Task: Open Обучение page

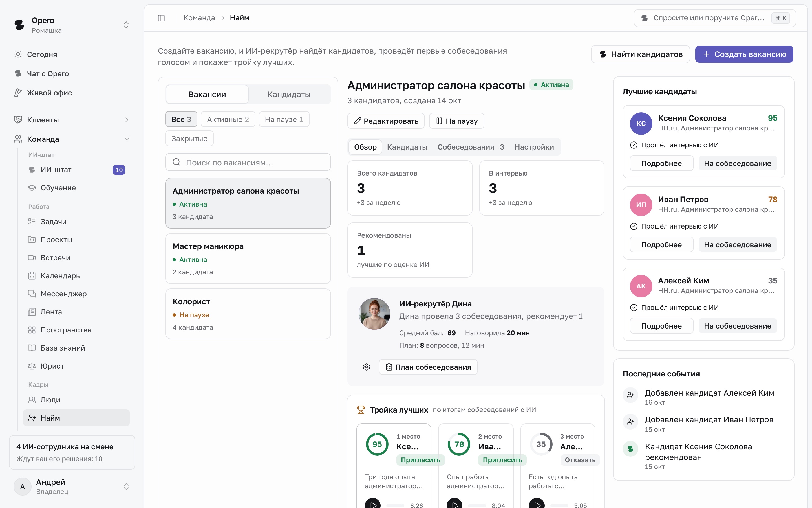Action: tap(76, 188)
